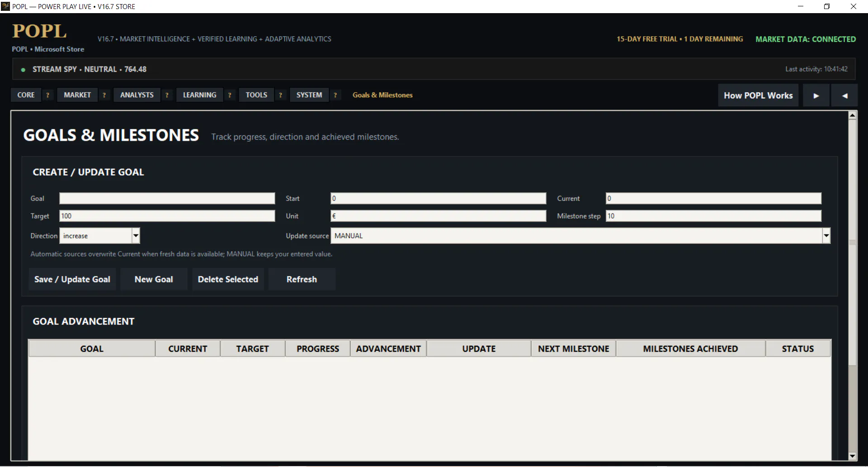Click the Goal name input field
The image size is (868, 467).
(167, 199)
